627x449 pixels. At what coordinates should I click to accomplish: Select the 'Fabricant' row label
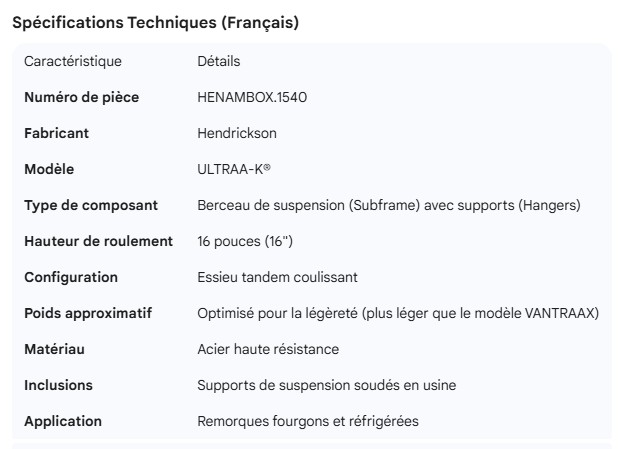pos(56,133)
